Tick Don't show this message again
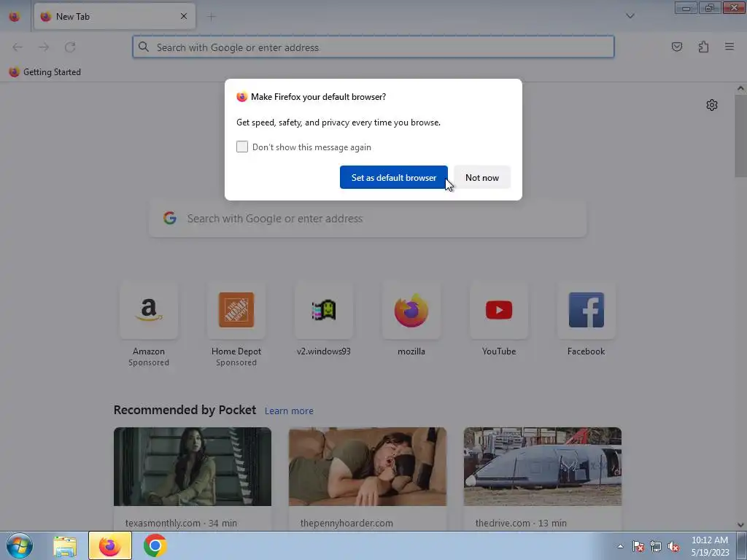The image size is (747, 560). 242,147
